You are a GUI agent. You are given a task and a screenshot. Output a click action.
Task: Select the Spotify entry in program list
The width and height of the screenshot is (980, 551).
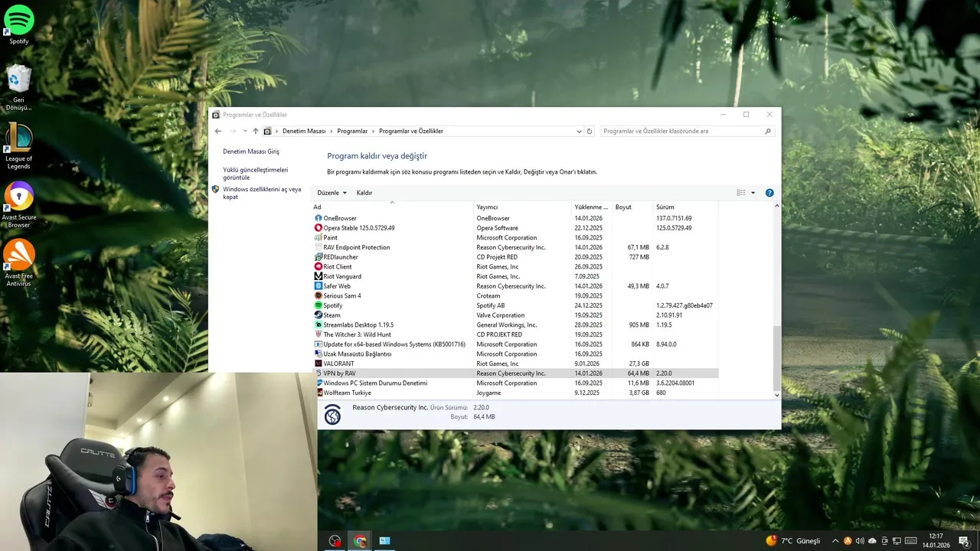[x=332, y=305]
